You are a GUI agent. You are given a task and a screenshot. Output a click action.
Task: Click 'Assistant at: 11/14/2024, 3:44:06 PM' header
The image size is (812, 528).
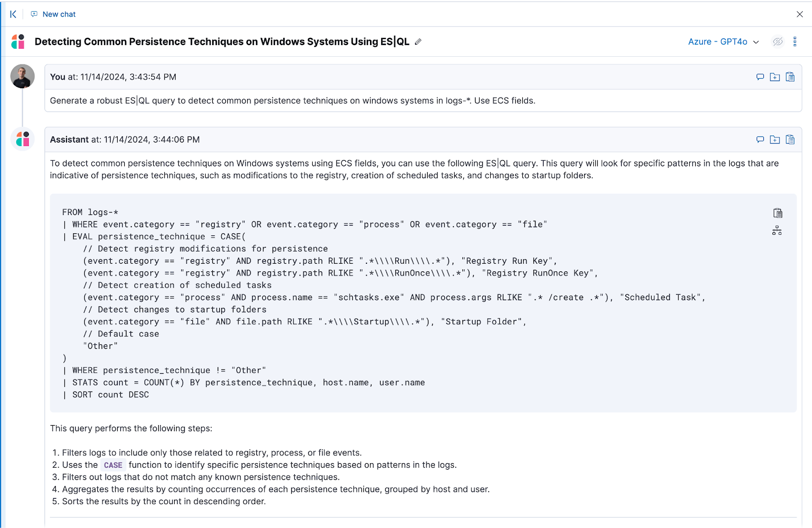click(x=125, y=139)
